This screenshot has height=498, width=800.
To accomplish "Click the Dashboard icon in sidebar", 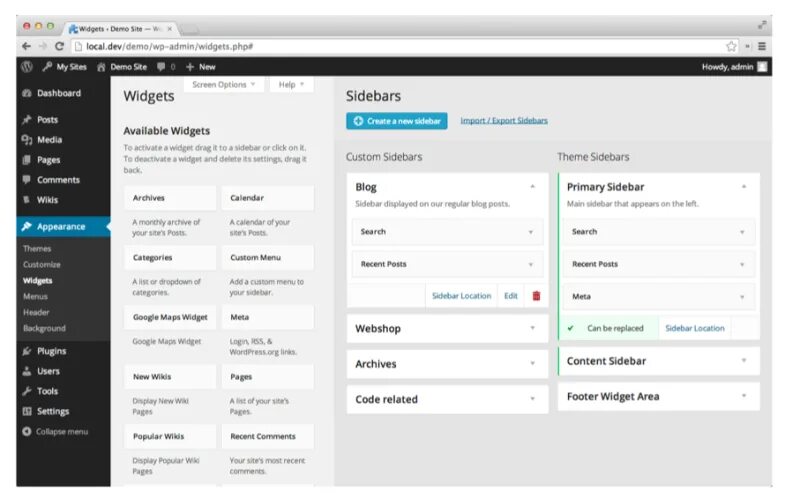I will [27, 93].
